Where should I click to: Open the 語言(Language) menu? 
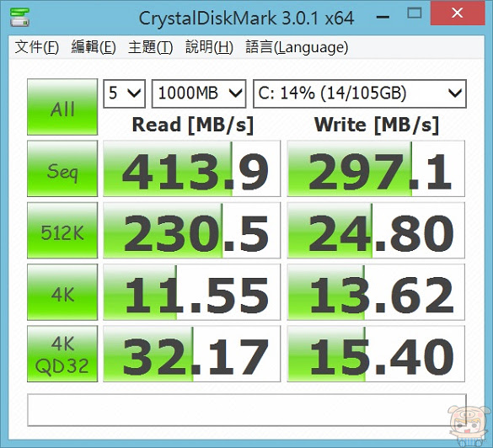click(x=297, y=47)
